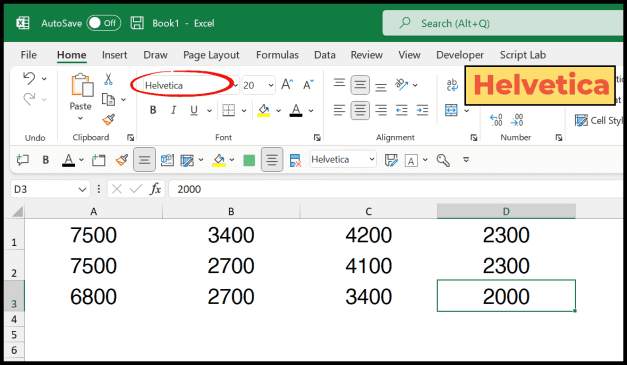Click the Copy icon in Clipboard group
The image size is (627, 365).
(108, 99)
